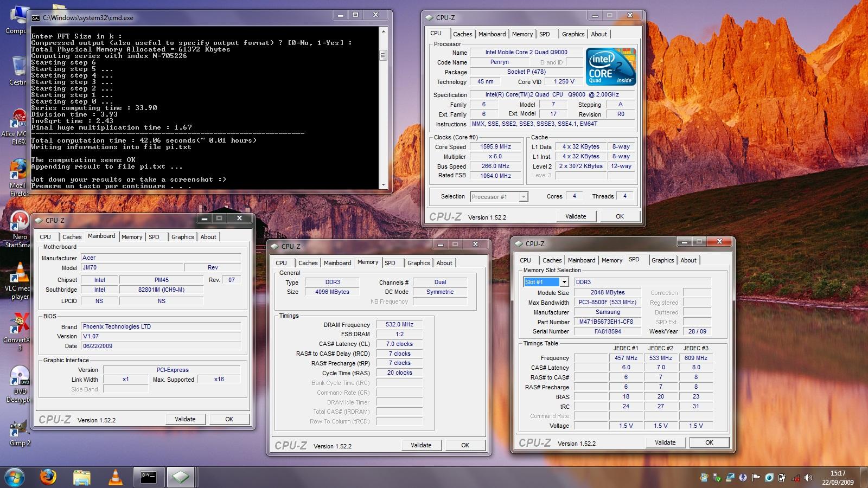This screenshot has height=488, width=868.
Task: Click the safely remove hardware tray icon
Action: (x=717, y=478)
